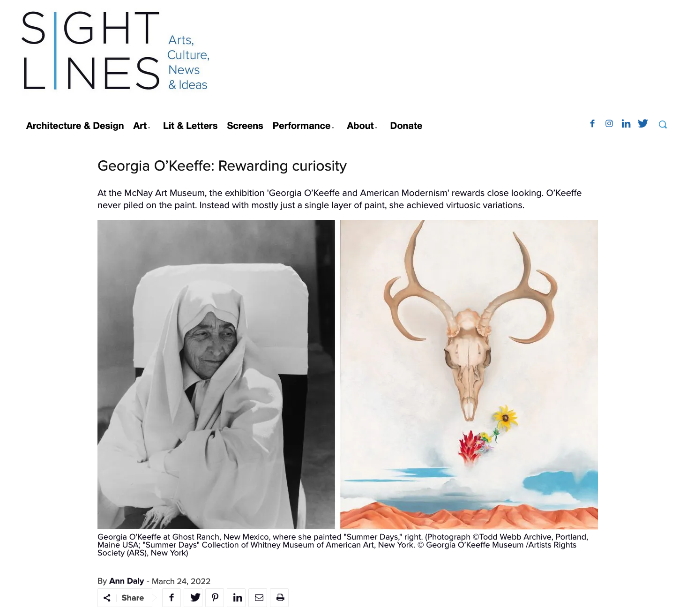Image resolution: width=679 pixels, height=616 pixels.
Task: Open the Screens menu item
Action: 245,126
